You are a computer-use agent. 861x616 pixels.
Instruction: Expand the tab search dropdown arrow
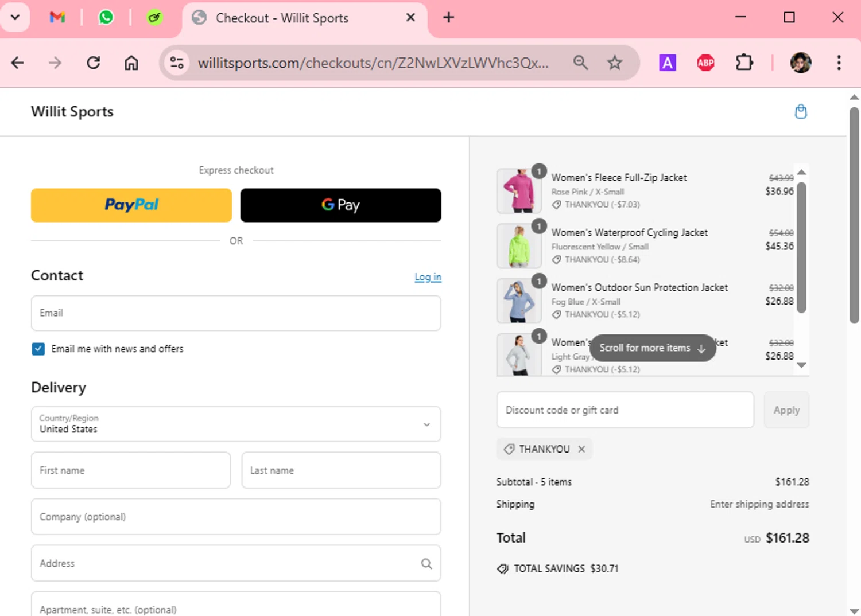pyautogui.click(x=15, y=17)
